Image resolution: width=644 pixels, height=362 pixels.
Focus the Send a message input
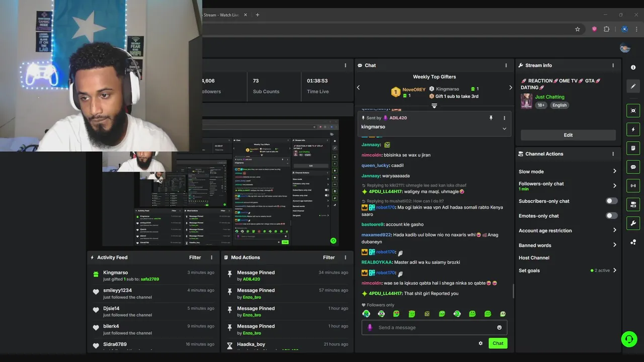434,327
